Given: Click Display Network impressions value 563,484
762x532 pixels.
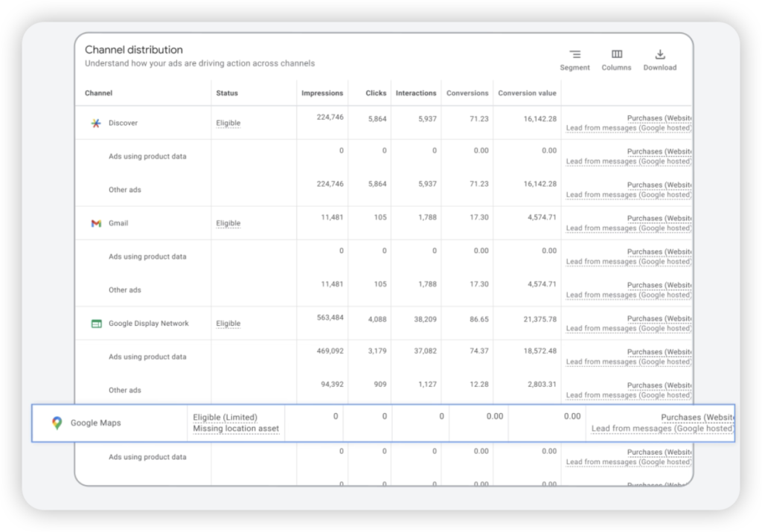Looking at the screenshot, I should tap(330, 317).
